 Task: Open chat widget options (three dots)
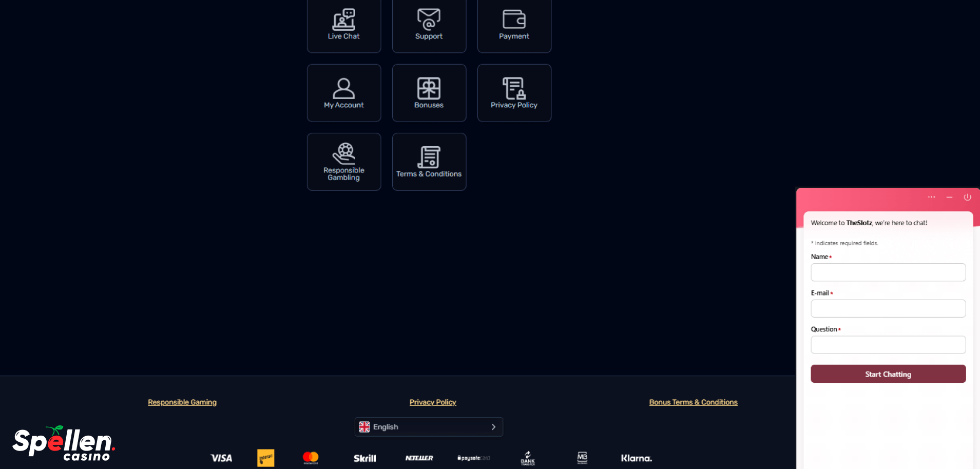(931, 197)
